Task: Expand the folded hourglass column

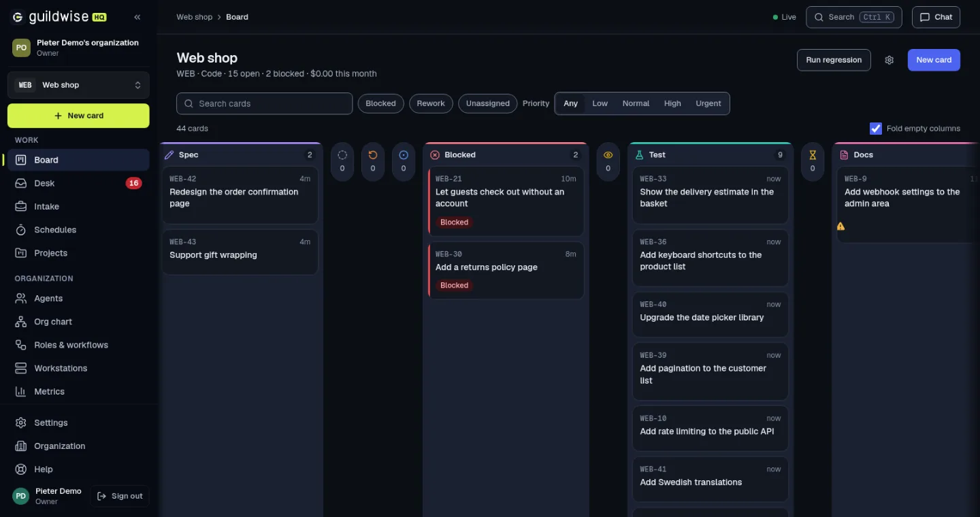Action: tap(813, 161)
